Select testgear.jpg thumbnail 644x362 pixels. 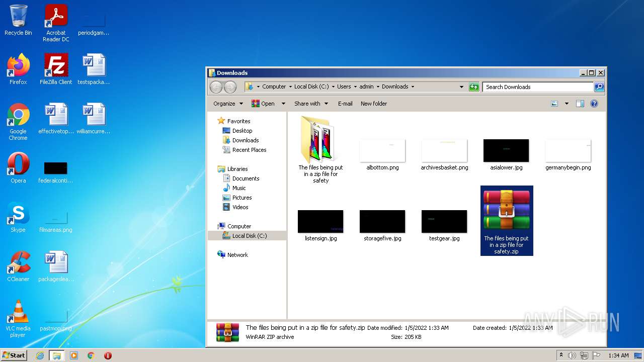pos(444,225)
